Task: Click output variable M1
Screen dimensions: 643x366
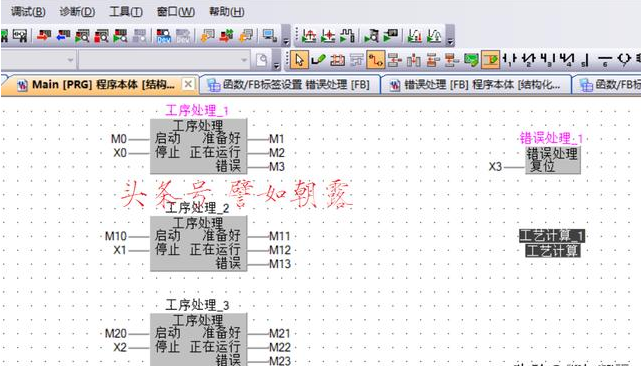Action: click(277, 139)
